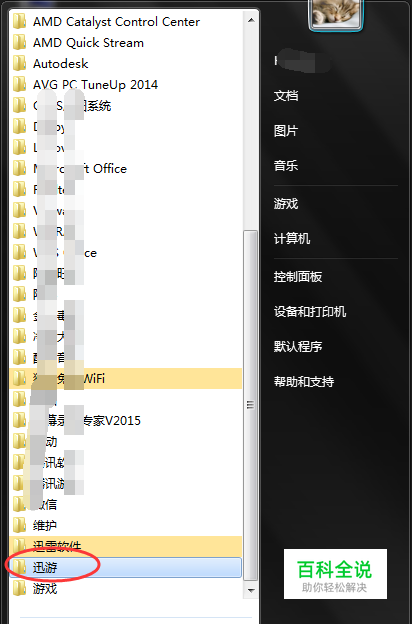Image resolution: width=412 pixels, height=624 pixels.
Task: Expand the 迅雷软件 program folder
Action: [x=125, y=546]
